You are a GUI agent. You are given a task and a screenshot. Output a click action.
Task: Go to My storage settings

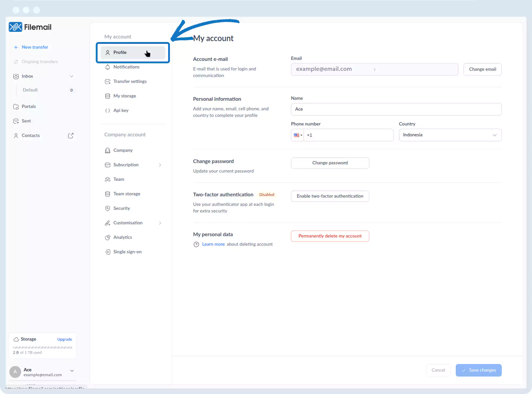point(124,96)
